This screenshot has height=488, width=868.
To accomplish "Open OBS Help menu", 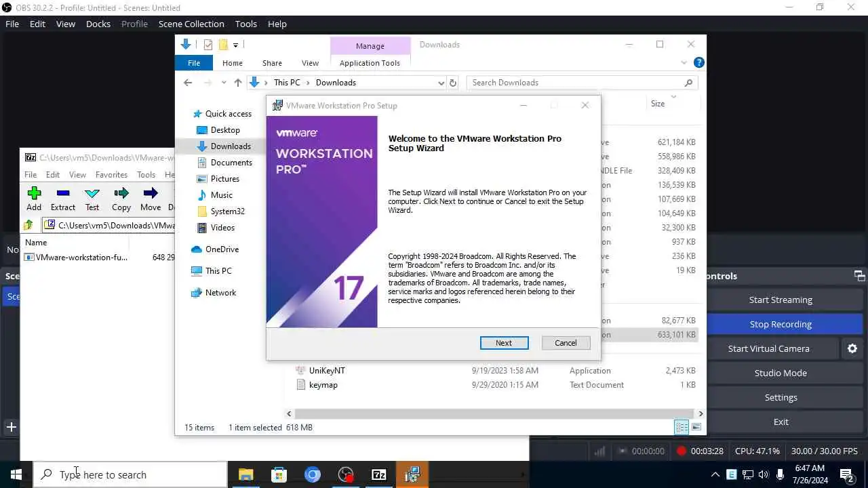I will tap(277, 24).
